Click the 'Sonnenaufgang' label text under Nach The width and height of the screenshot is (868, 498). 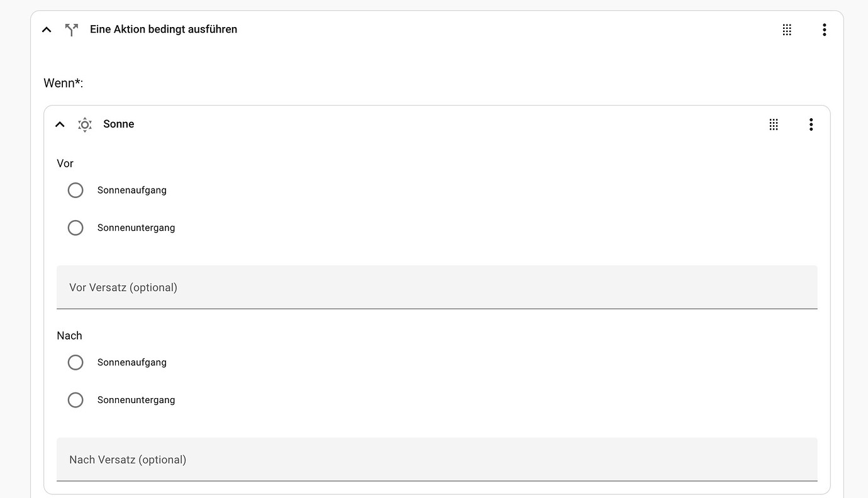pyautogui.click(x=132, y=362)
